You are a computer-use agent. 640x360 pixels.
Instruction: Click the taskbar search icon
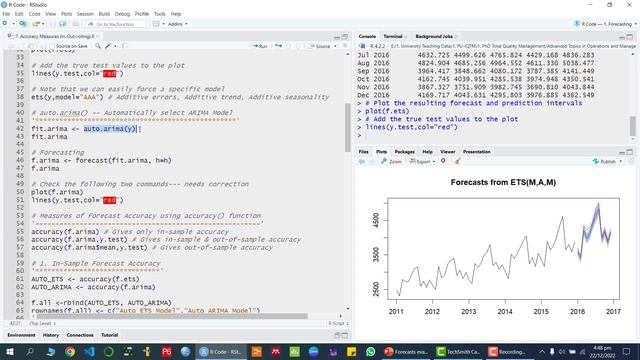[x=30, y=351]
